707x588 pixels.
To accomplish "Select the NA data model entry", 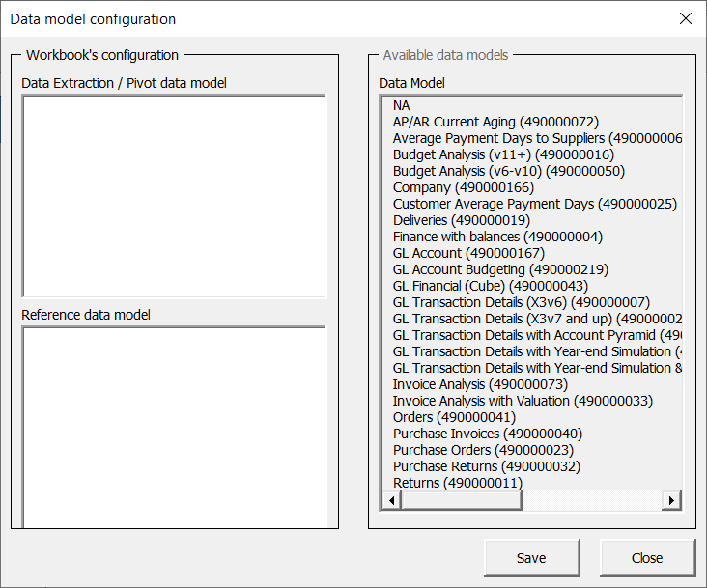I will point(402,105).
